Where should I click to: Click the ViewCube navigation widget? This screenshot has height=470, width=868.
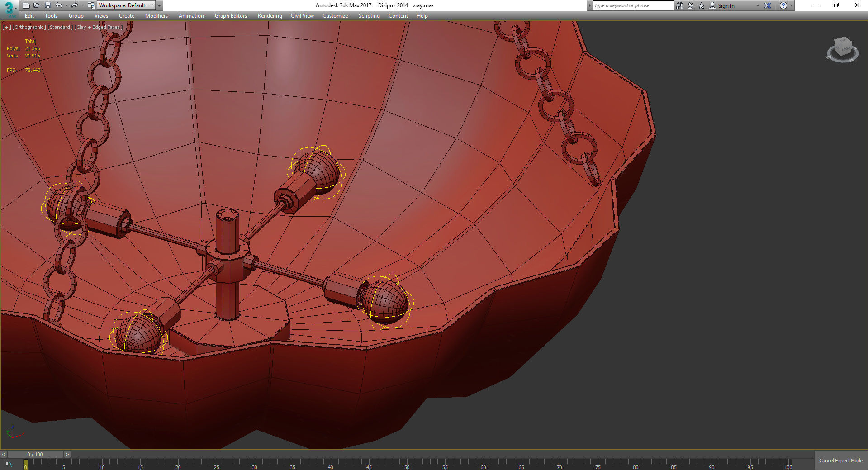tap(842, 50)
